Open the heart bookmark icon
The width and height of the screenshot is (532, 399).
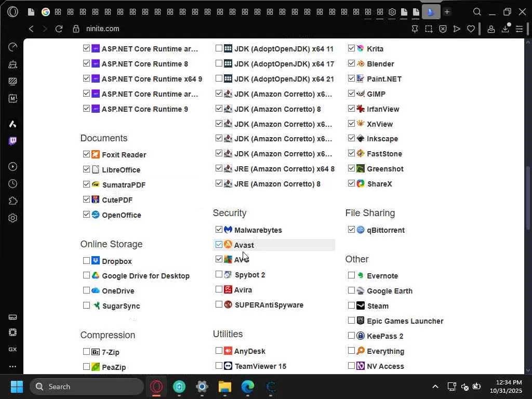click(x=471, y=29)
